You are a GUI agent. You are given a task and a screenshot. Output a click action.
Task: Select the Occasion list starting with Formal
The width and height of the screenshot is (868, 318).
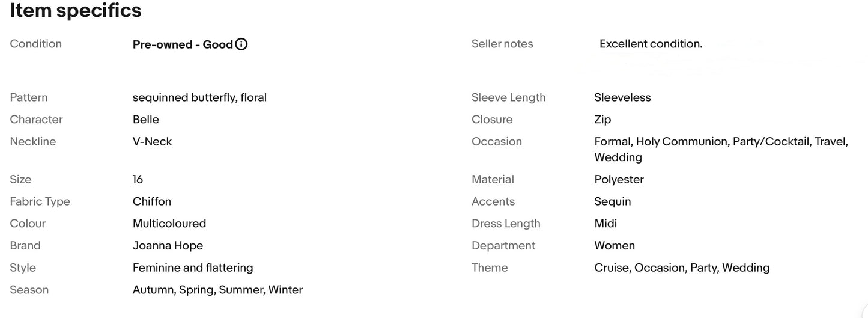tap(721, 150)
